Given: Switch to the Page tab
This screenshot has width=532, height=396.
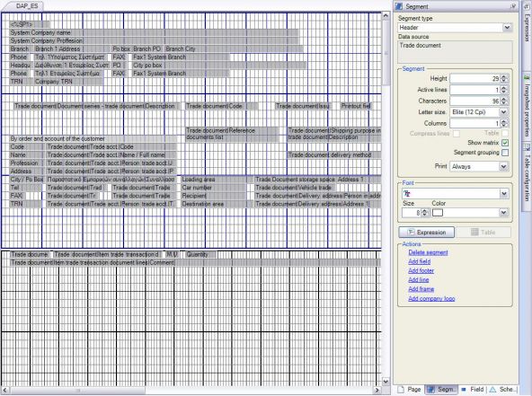Looking at the screenshot, I should (x=409, y=390).
